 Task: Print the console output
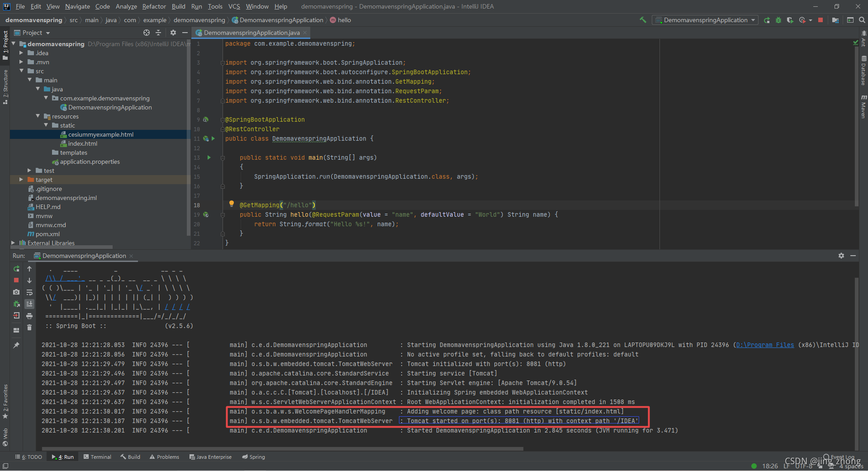[x=29, y=316]
